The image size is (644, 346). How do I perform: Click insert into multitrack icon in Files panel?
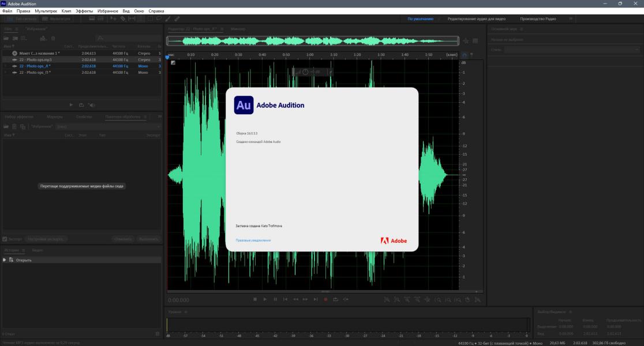coord(43,39)
